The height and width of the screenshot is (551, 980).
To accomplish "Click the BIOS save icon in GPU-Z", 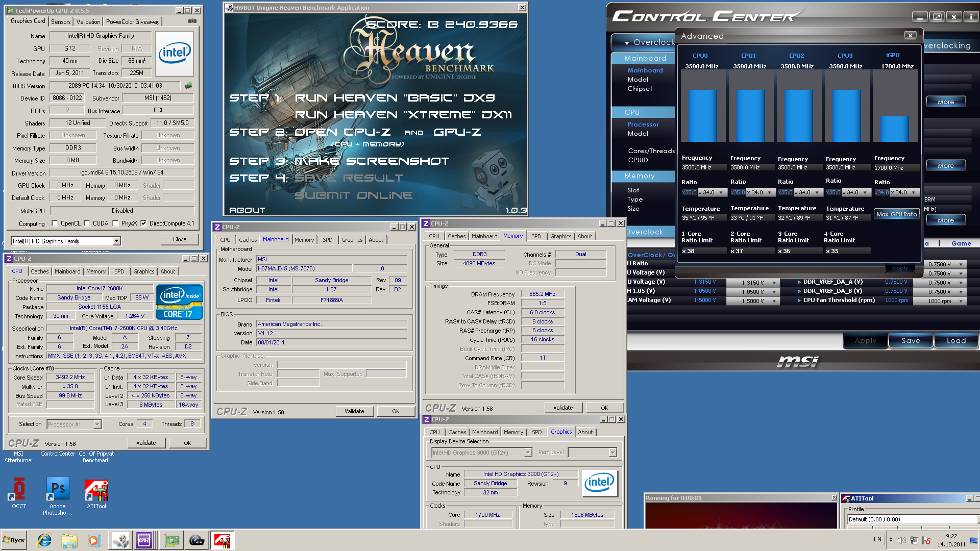I will pos(188,85).
